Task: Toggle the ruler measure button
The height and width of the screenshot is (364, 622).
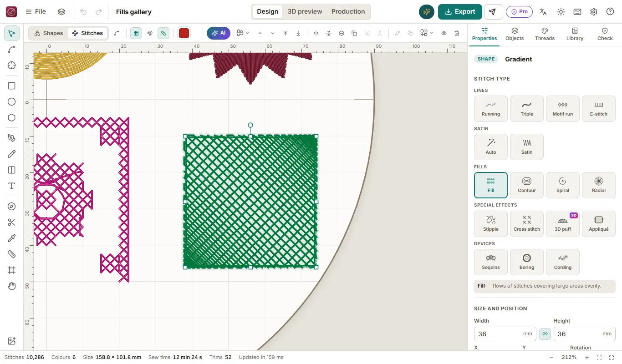Action: click(163, 33)
